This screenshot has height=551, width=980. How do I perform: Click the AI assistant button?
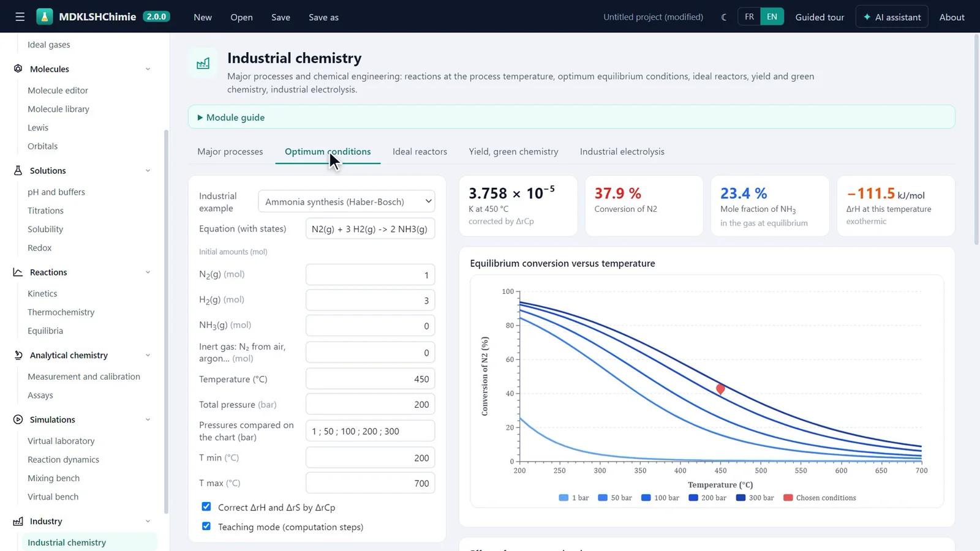[x=892, y=17]
